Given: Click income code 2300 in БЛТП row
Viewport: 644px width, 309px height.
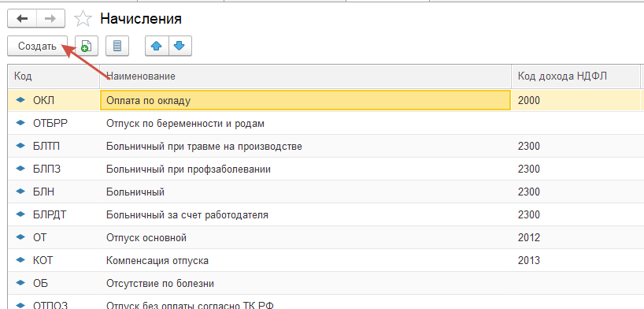Looking at the screenshot, I should pyautogui.click(x=529, y=146).
